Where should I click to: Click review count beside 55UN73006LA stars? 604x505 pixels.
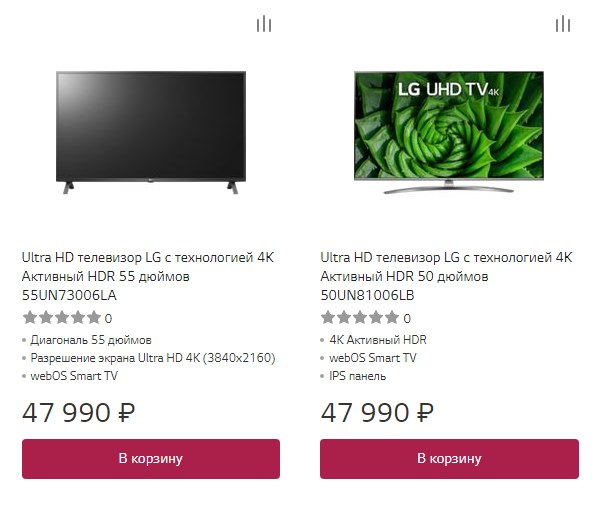pyautogui.click(x=108, y=319)
